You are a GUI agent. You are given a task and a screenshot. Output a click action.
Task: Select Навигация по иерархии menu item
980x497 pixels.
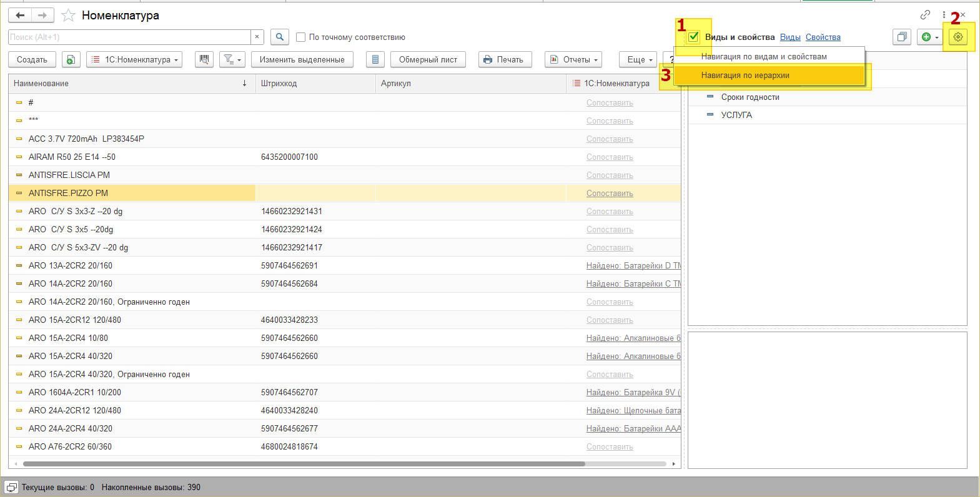pyautogui.click(x=745, y=76)
